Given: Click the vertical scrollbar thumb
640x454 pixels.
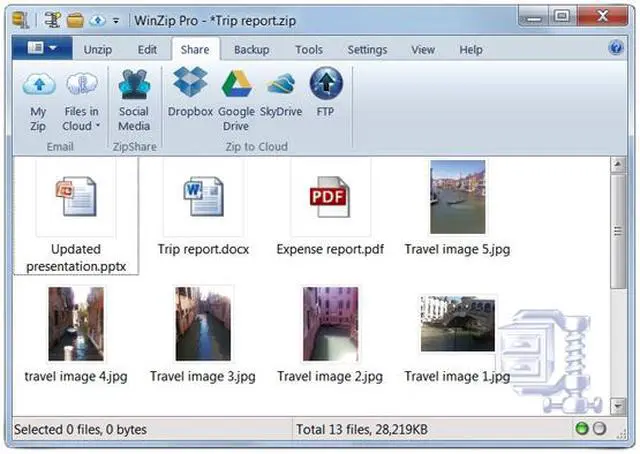Looking at the screenshot, I should pos(618,231).
